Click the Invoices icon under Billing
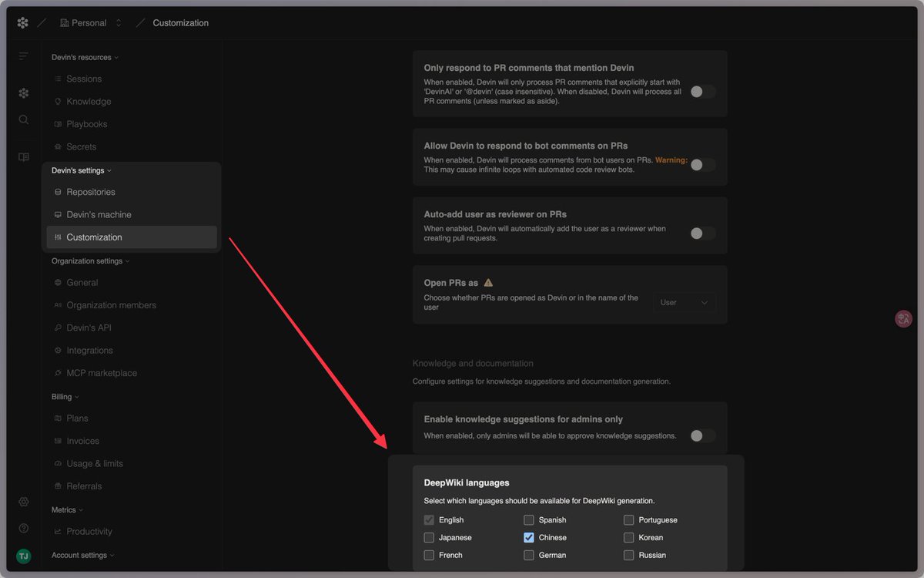924x578 pixels. coord(58,441)
